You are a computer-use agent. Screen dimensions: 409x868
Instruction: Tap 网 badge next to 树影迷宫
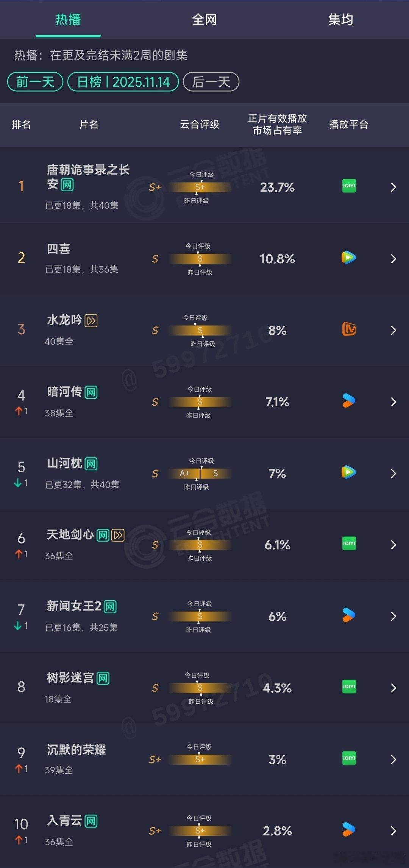coord(103,678)
